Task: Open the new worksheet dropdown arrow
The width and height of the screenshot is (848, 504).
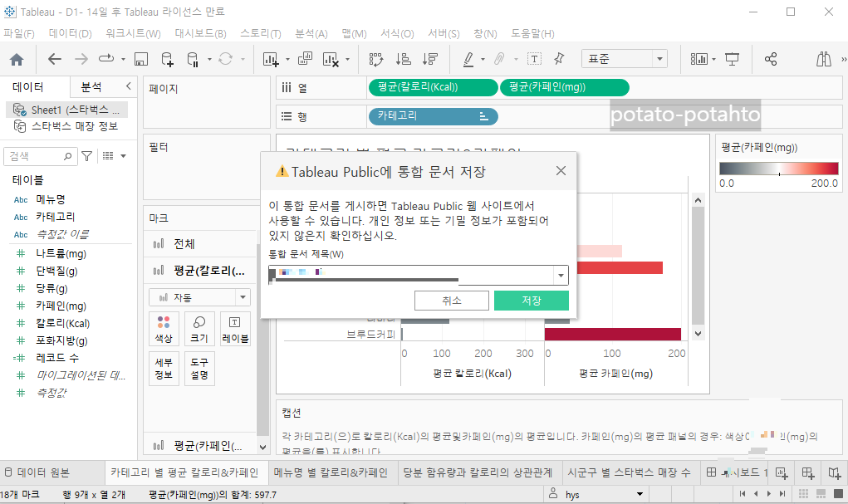Action: 287,60
